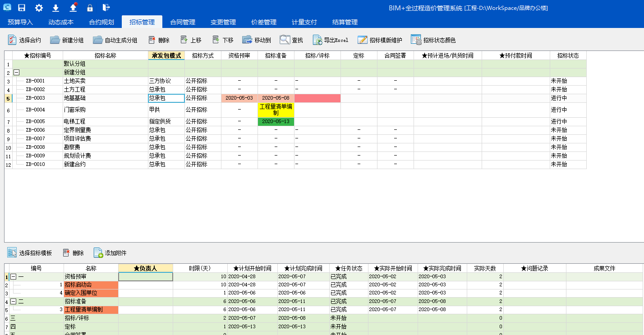Click the 任务状态 column header

click(349, 268)
